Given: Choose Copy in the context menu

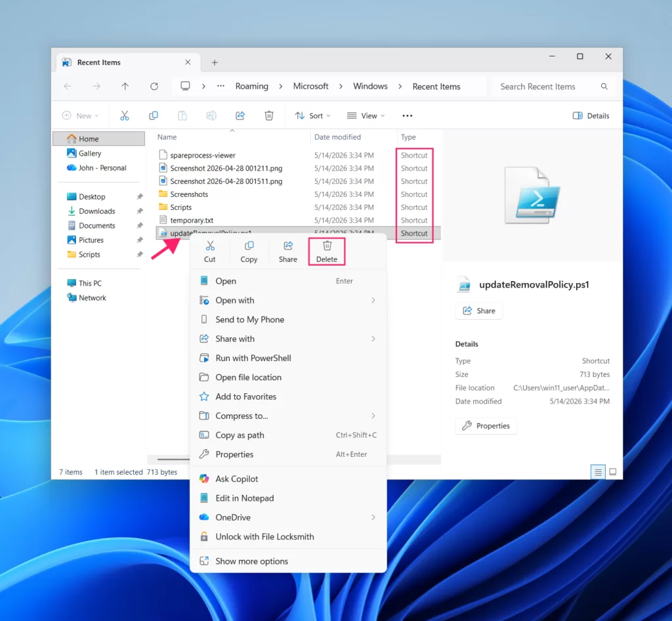Looking at the screenshot, I should click(249, 251).
